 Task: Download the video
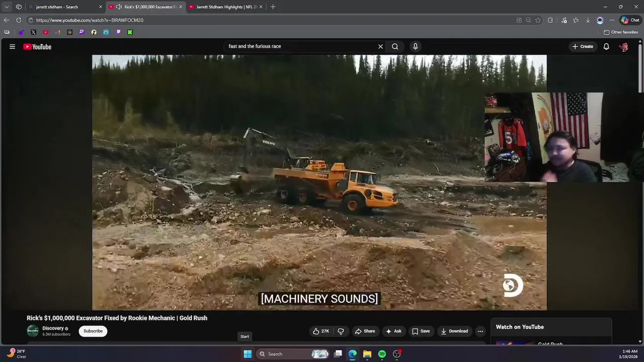click(x=454, y=331)
